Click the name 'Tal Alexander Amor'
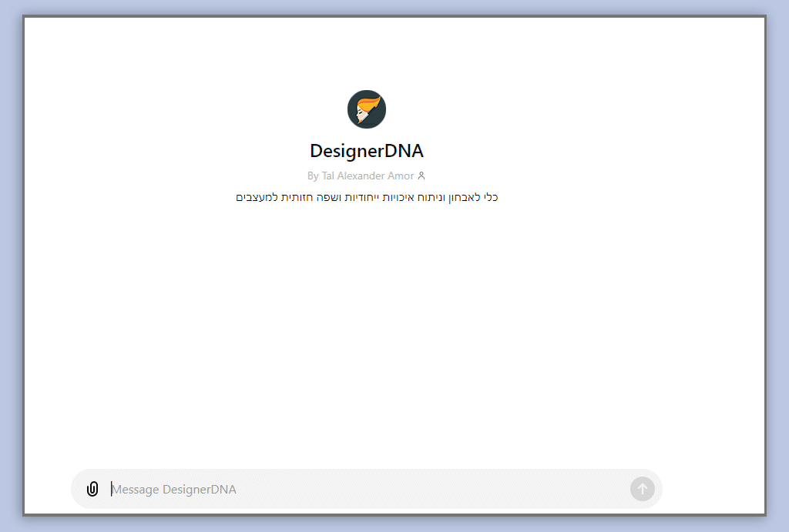 coord(368,176)
